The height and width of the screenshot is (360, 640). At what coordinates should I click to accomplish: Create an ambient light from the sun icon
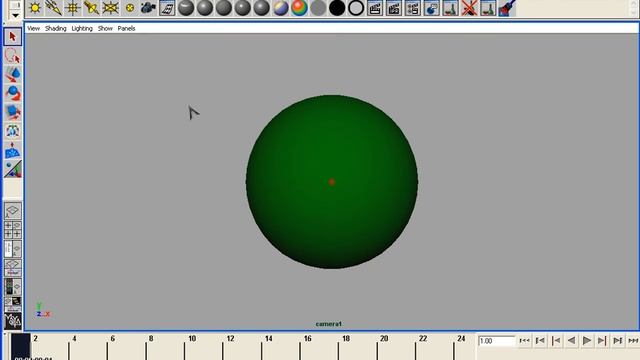point(35,8)
